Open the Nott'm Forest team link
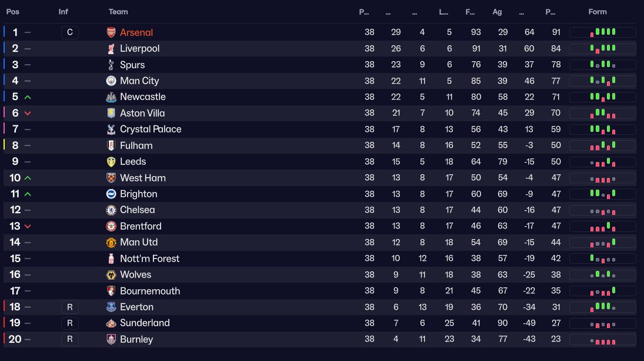The image size is (644, 361). [x=149, y=259]
